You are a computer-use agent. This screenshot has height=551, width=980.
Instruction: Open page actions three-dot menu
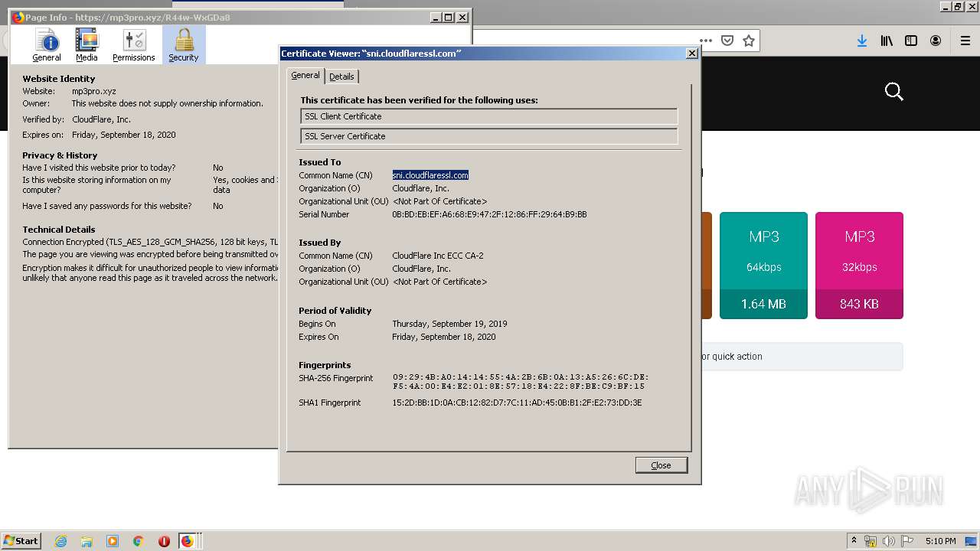click(x=706, y=41)
